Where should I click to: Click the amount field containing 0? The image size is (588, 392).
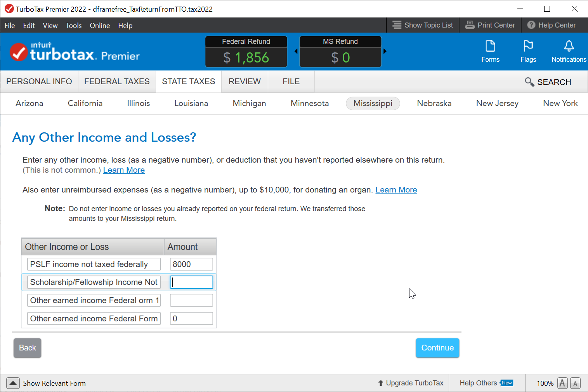[191, 319]
